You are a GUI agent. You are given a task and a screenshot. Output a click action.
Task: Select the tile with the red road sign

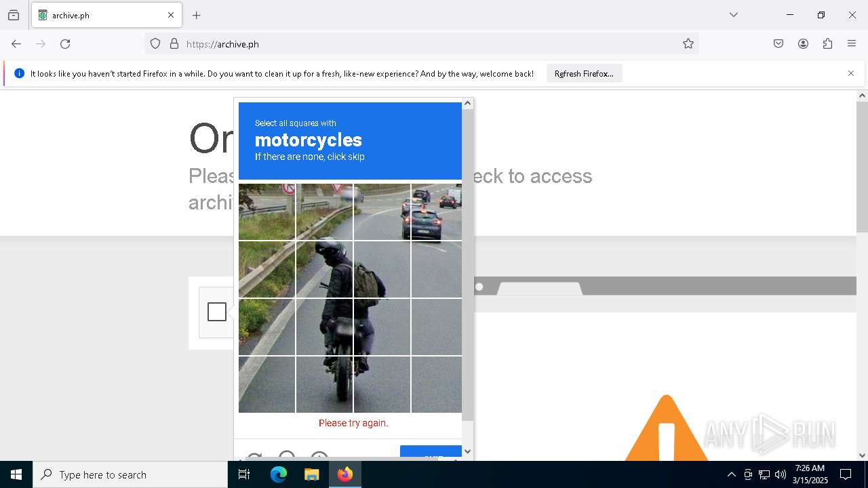pyautogui.click(x=267, y=211)
